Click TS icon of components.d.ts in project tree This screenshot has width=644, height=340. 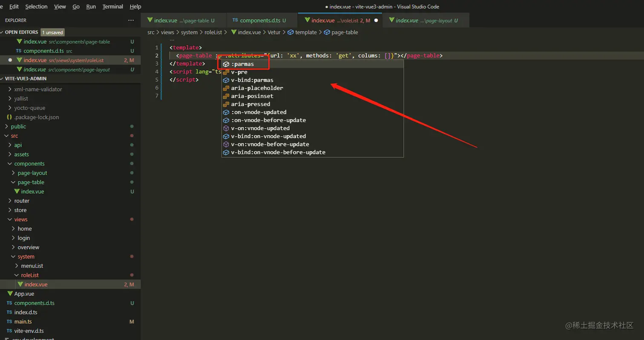tap(9, 303)
